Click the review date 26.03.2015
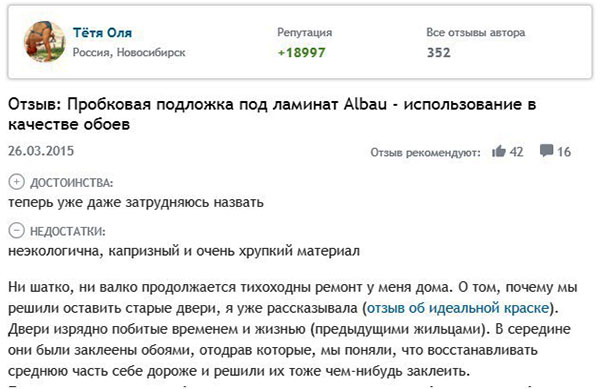 (41, 151)
